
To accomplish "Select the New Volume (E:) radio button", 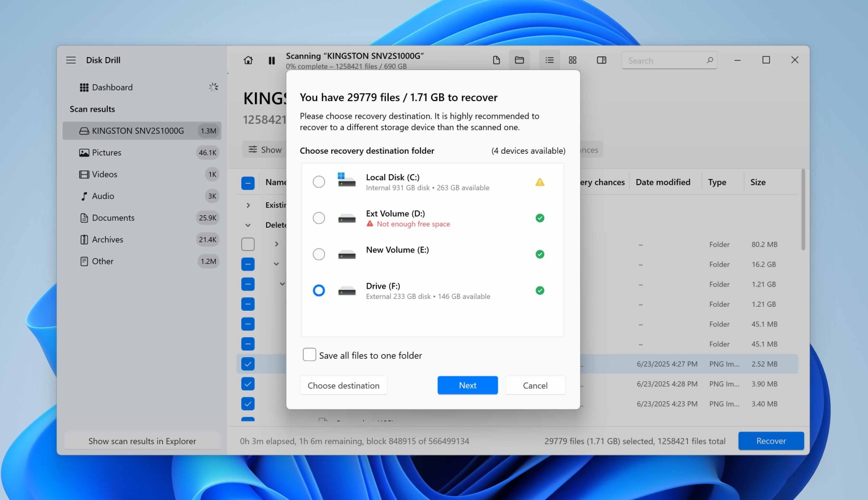I will coord(319,254).
